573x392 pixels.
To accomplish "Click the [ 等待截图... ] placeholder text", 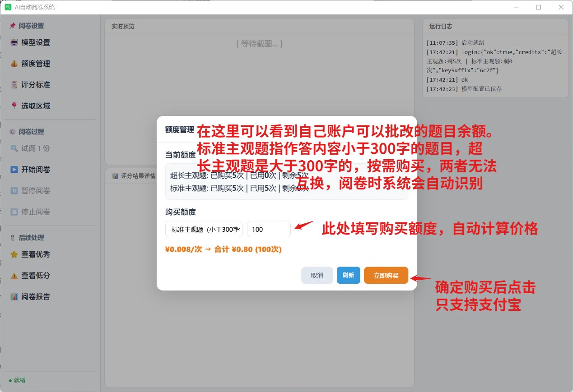I will (x=259, y=44).
